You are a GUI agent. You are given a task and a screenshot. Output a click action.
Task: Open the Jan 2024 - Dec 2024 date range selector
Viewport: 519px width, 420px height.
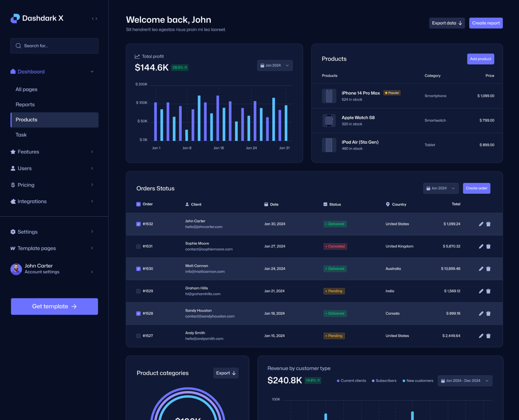click(465, 381)
